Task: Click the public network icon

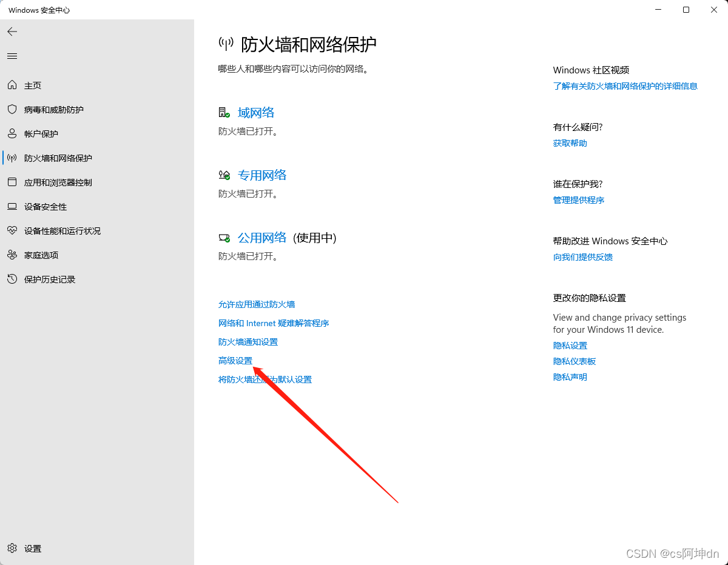Action: point(224,238)
